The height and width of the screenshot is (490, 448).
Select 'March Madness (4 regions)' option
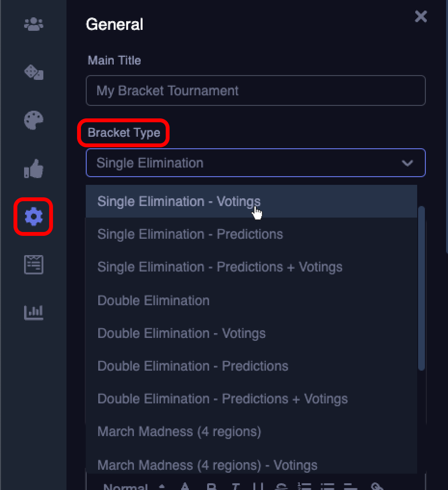pos(179,431)
